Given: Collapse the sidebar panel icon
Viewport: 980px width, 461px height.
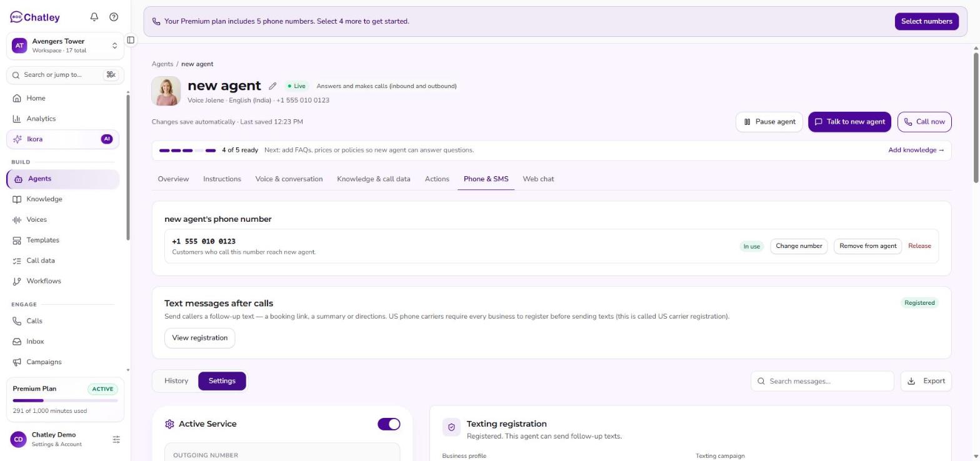Looking at the screenshot, I should tap(131, 40).
